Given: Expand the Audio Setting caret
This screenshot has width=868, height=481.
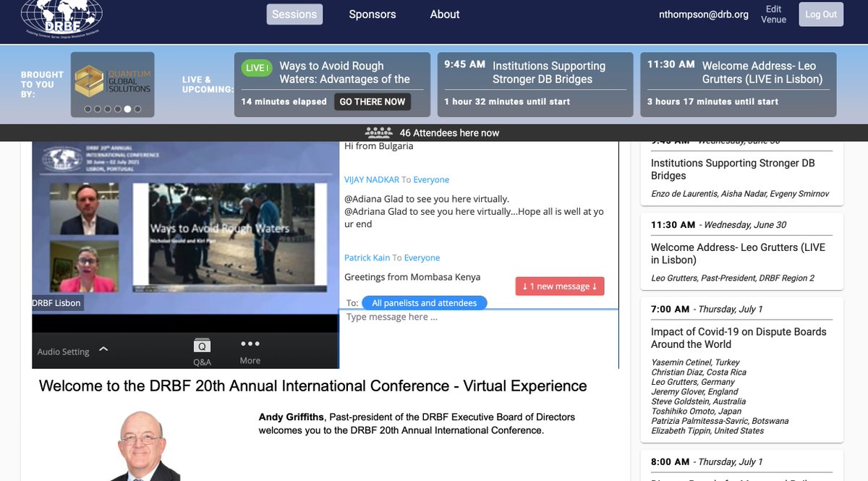Looking at the screenshot, I should (x=103, y=349).
